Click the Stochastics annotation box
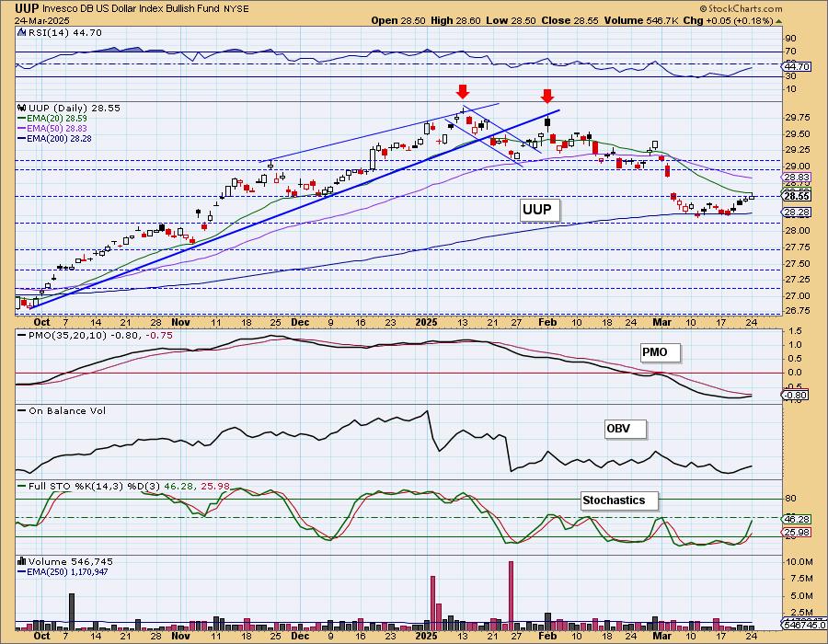 pyautogui.click(x=619, y=500)
